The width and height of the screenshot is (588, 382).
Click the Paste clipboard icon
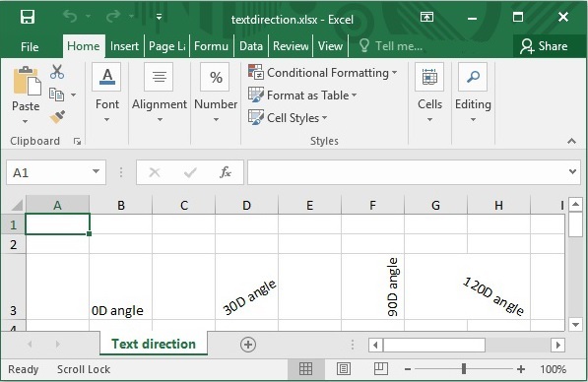(27, 81)
